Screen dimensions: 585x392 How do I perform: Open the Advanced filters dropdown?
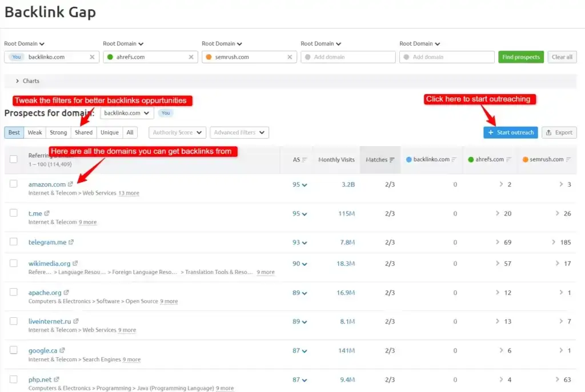pos(239,132)
